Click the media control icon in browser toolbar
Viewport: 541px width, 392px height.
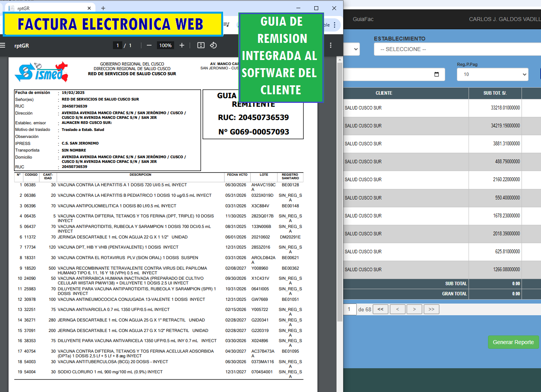[x=227, y=25]
